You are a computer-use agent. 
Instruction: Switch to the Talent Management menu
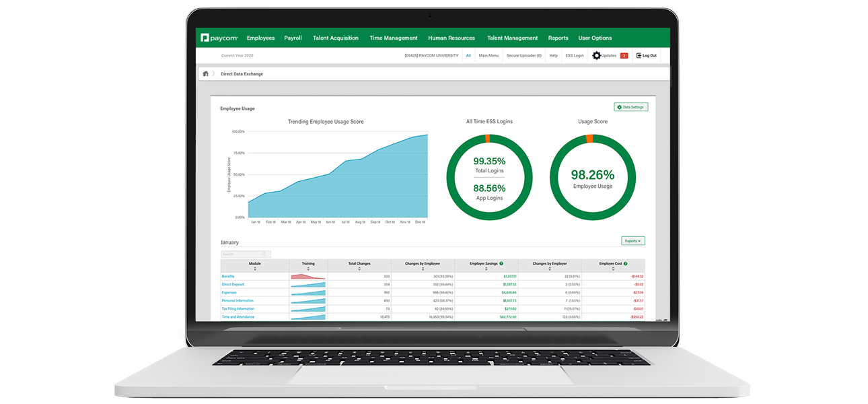click(x=512, y=38)
